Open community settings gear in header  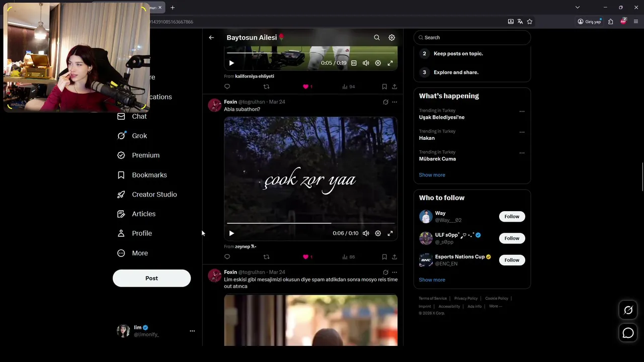pyautogui.click(x=392, y=38)
